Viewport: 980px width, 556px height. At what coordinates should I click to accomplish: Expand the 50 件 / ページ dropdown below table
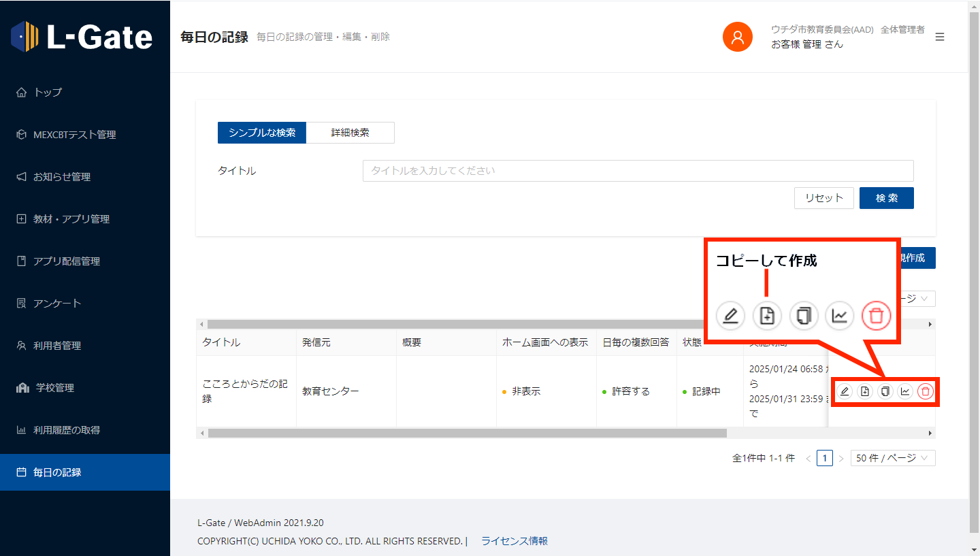point(892,458)
